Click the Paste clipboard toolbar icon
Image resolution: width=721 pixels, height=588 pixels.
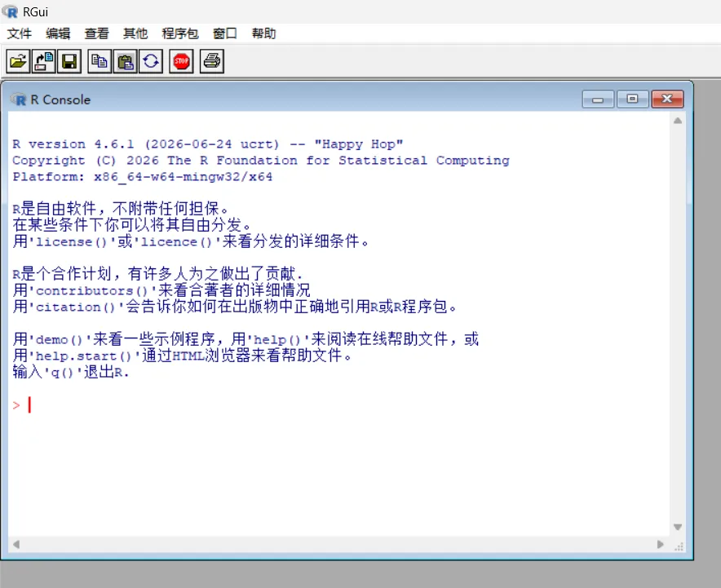pyautogui.click(x=125, y=61)
